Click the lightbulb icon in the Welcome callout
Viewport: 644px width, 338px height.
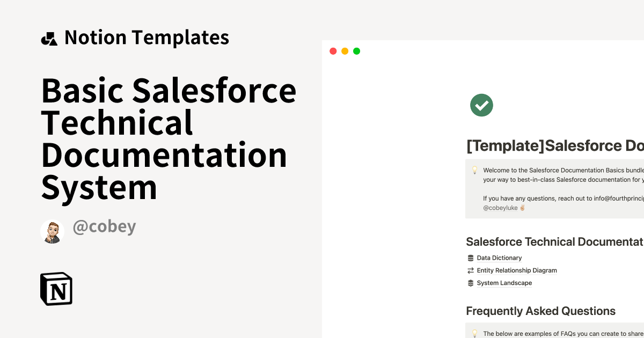(x=474, y=170)
